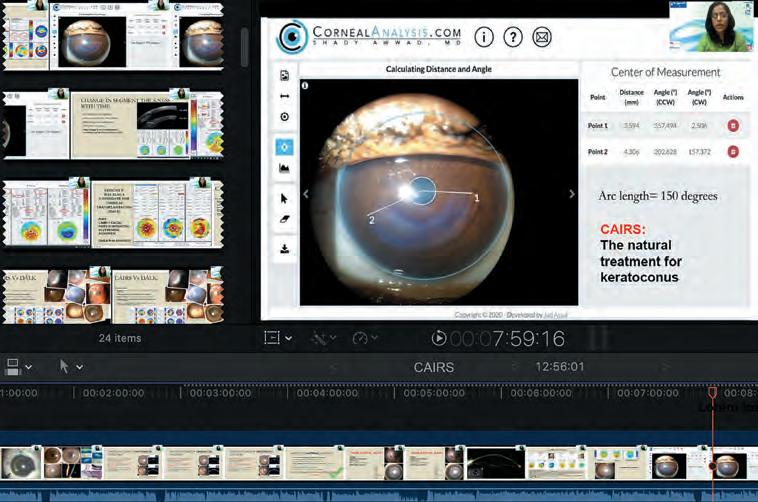
Task: Click the 'Angle (CCW)' column header
Action: pyautogui.click(x=665, y=97)
